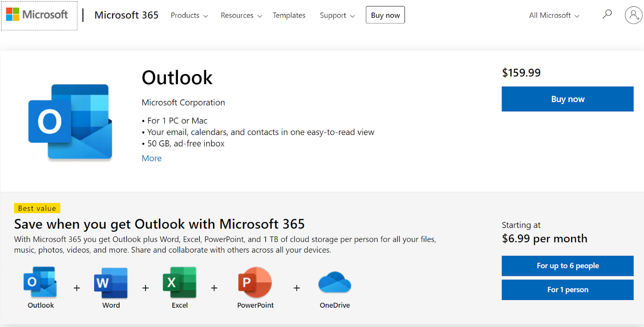Click the "$6.99 per month" price text

[x=545, y=239]
